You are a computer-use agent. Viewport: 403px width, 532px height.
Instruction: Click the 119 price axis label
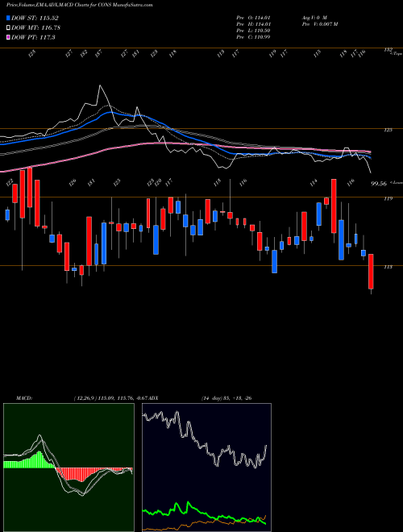click(388, 198)
